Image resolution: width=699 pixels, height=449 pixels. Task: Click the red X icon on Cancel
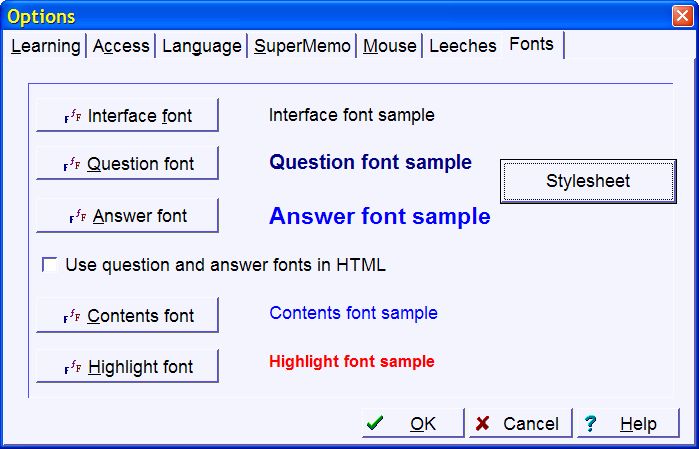[x=483, y=424]
